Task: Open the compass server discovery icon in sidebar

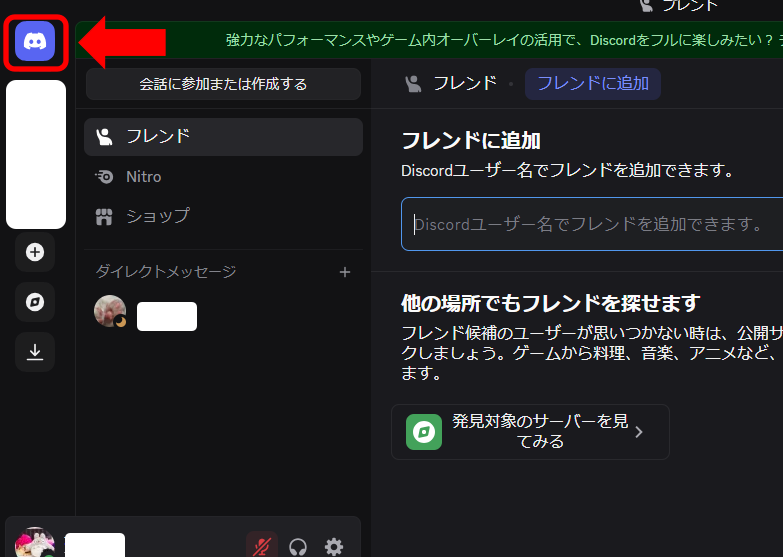Action: tap(35, 302)
